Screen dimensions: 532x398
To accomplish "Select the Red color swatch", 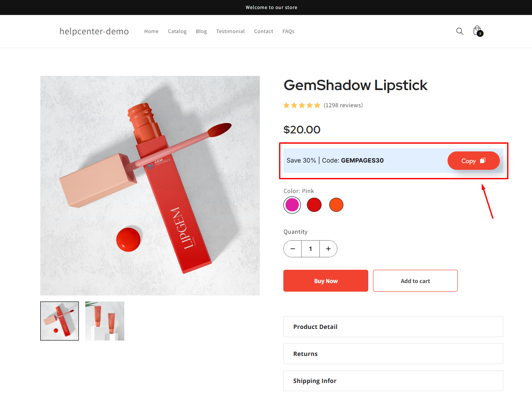I will [x=314, y=205].
